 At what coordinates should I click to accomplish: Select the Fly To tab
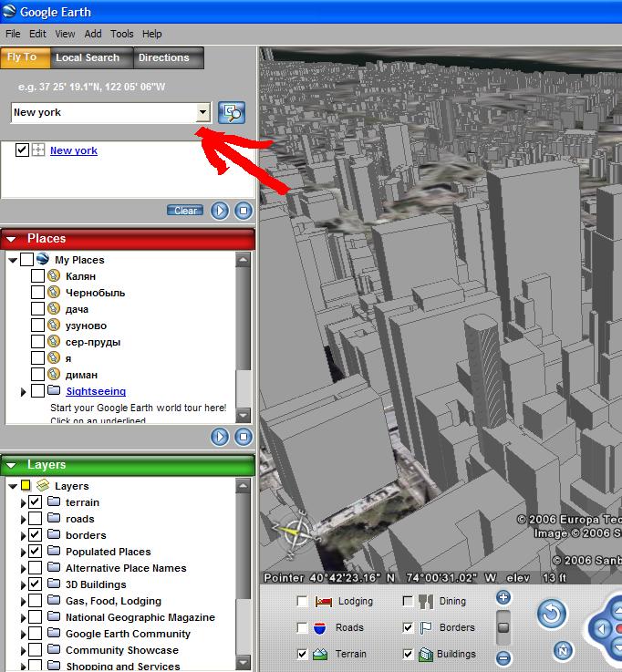tap(26, 57)
